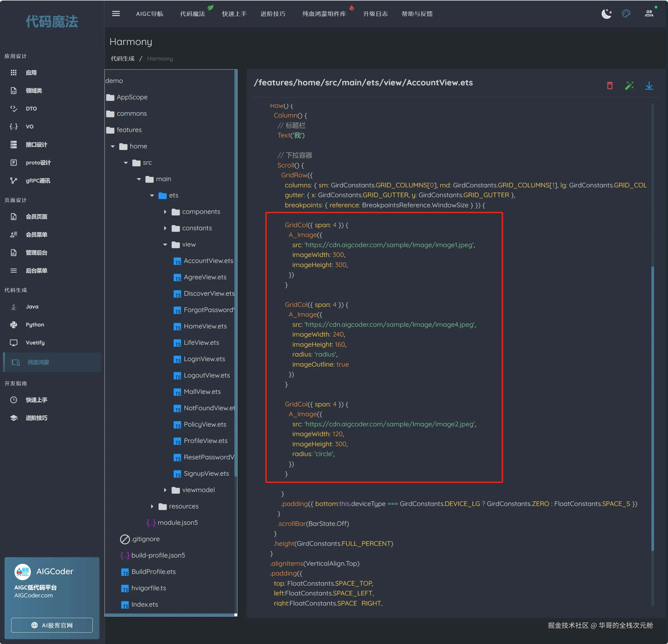Click the hamburger menu icon
Screen dimensions: 668x644
(x=116, y=14)
